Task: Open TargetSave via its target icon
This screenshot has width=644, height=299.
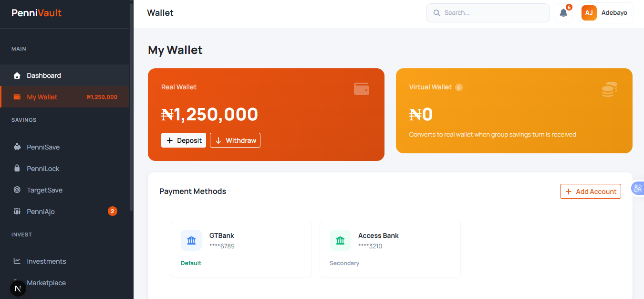Action: point(17,190)
